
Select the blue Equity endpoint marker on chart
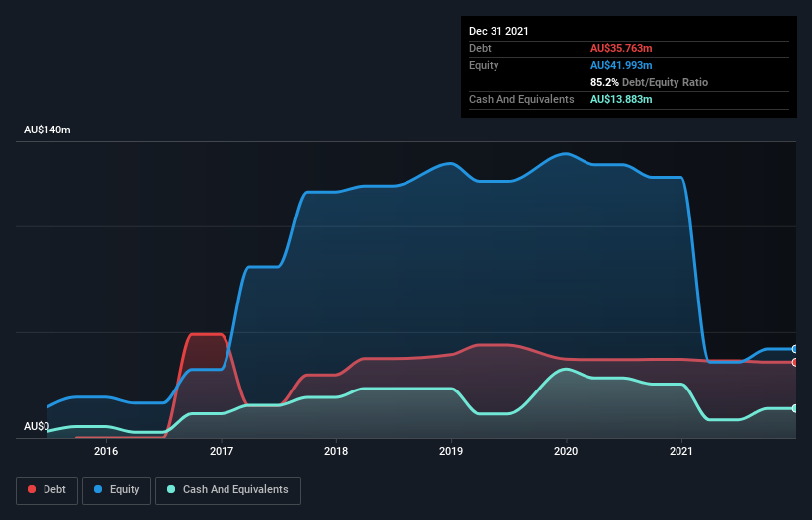(x=795, y=349)
